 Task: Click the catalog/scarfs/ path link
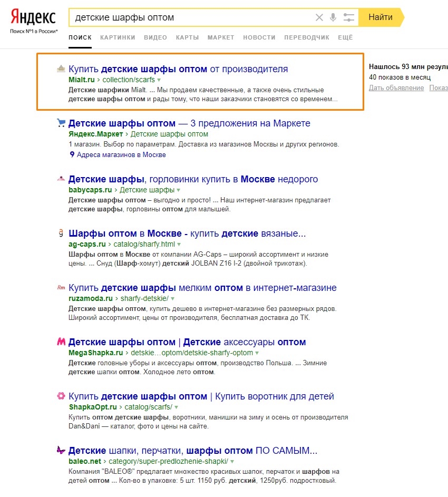(x=149, y=407)
